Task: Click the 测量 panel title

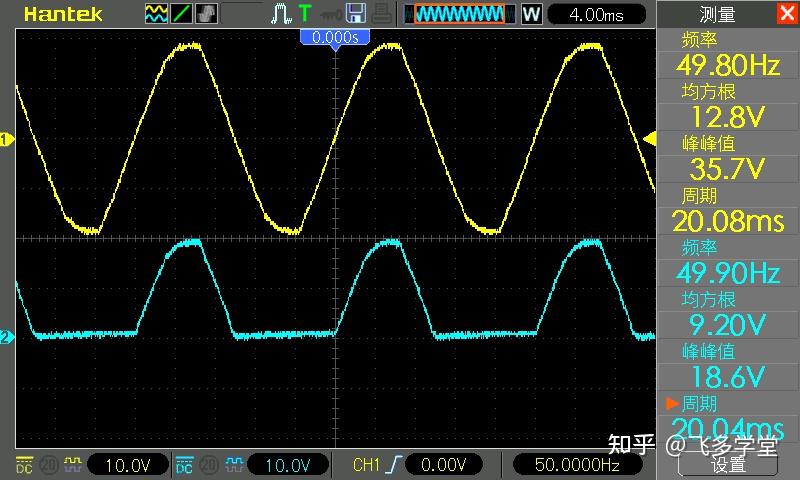Action: (717, 14)
